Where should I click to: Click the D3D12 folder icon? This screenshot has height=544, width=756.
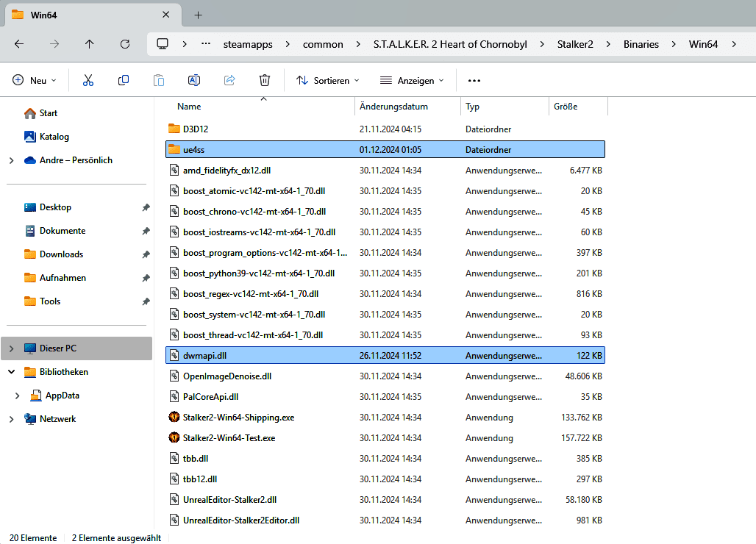click(174, 129)
